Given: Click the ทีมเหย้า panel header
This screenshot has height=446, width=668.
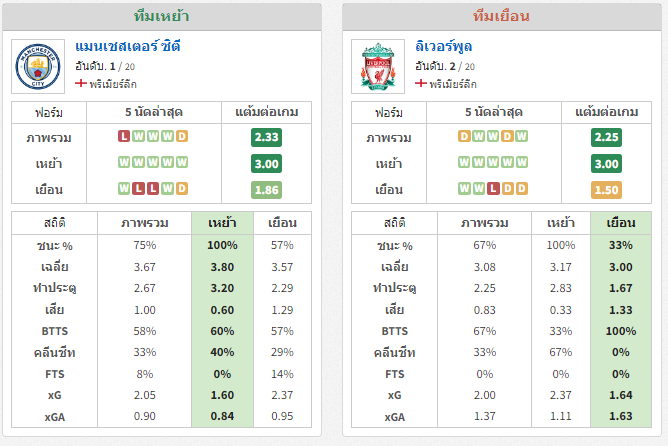Looking at the screenshot, I should 162,16.
